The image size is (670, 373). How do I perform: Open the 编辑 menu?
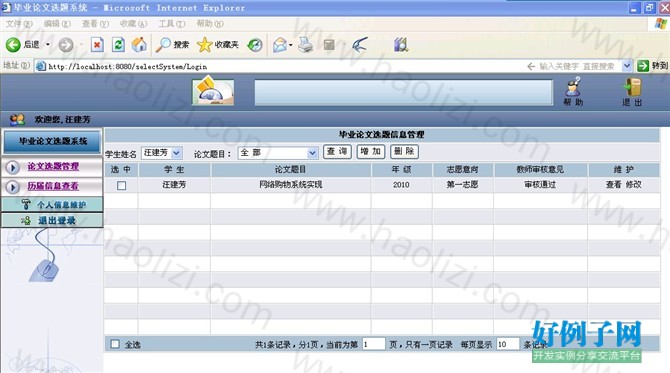pyautogui.click(x=57, y=23)
